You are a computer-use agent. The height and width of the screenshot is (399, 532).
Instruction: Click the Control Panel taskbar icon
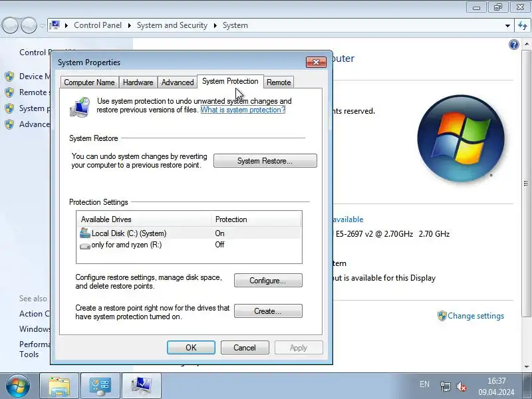(100, 386)
